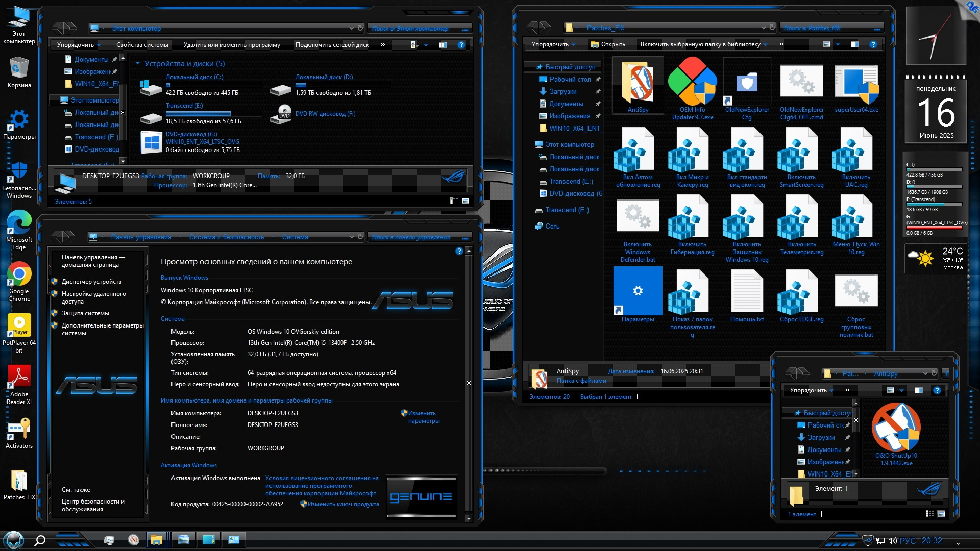Launch Google Chrome desktop icon
This screenshot has width=980, height=551.
19,275
